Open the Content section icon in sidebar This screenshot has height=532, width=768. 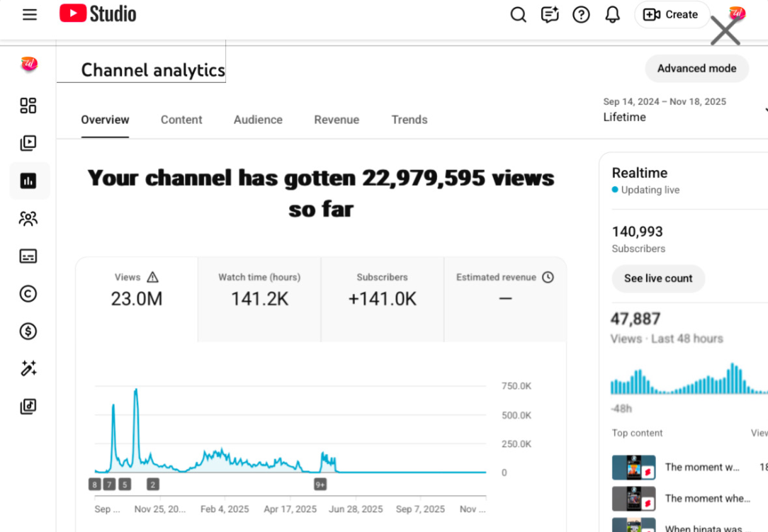[28, 143]
